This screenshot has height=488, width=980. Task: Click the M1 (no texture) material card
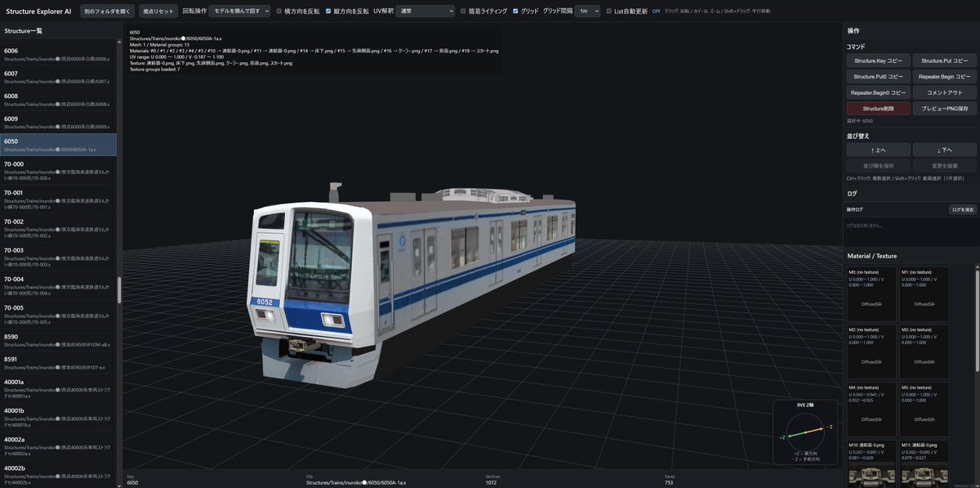pos(924,294)
